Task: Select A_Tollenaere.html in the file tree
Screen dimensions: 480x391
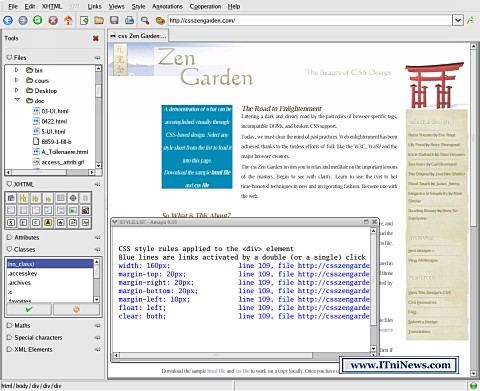Action: pyautogui.click(x=61, y=152)
